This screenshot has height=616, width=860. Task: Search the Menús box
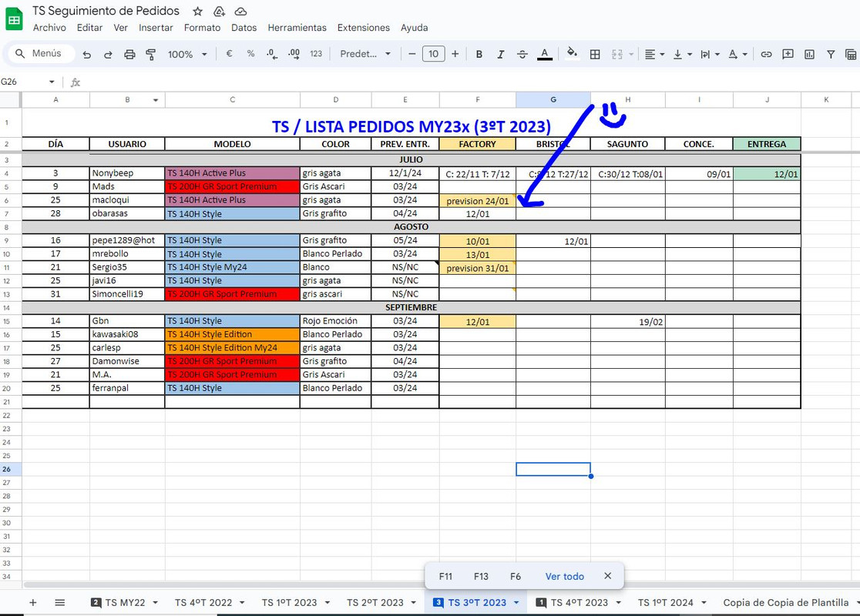tap(39, 53)
